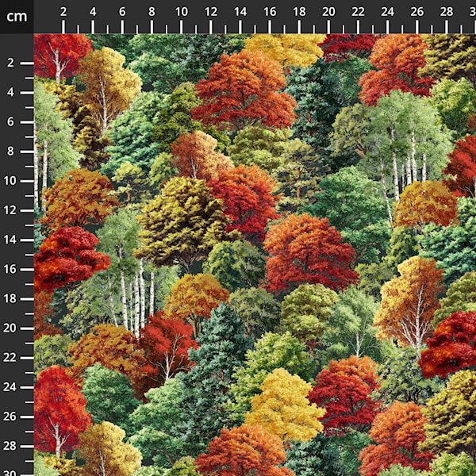
Task: Click the large red tree at top center
Action: tap(244, 91)
